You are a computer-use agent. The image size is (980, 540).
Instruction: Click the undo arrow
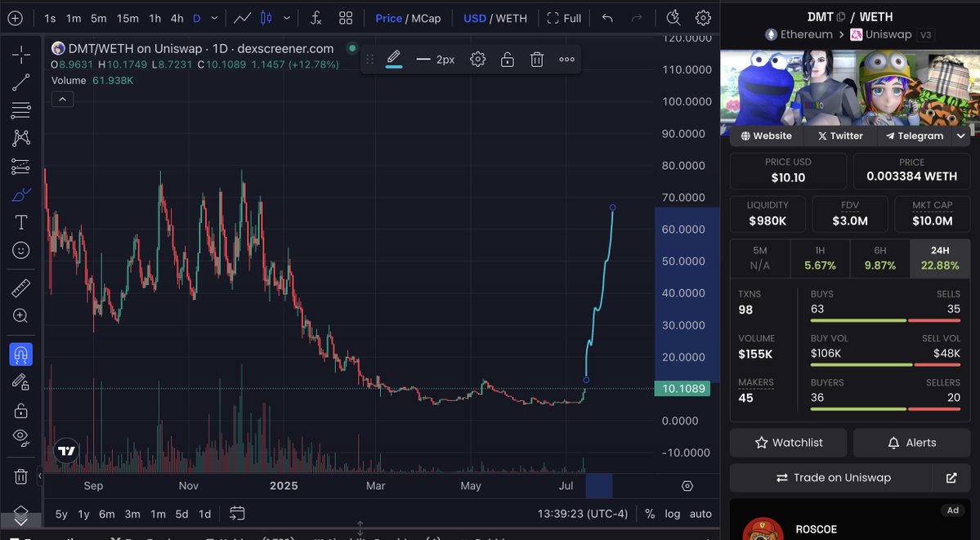click(606, 18)
